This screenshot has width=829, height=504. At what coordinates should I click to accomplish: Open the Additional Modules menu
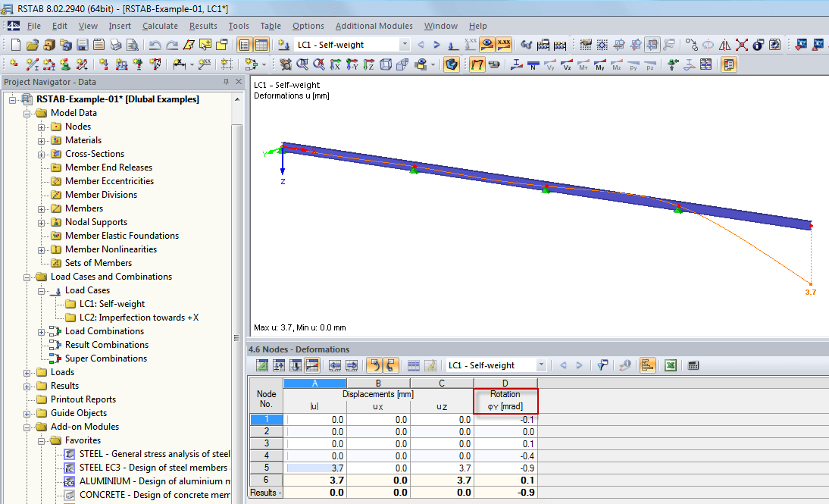tap(374, 26)
